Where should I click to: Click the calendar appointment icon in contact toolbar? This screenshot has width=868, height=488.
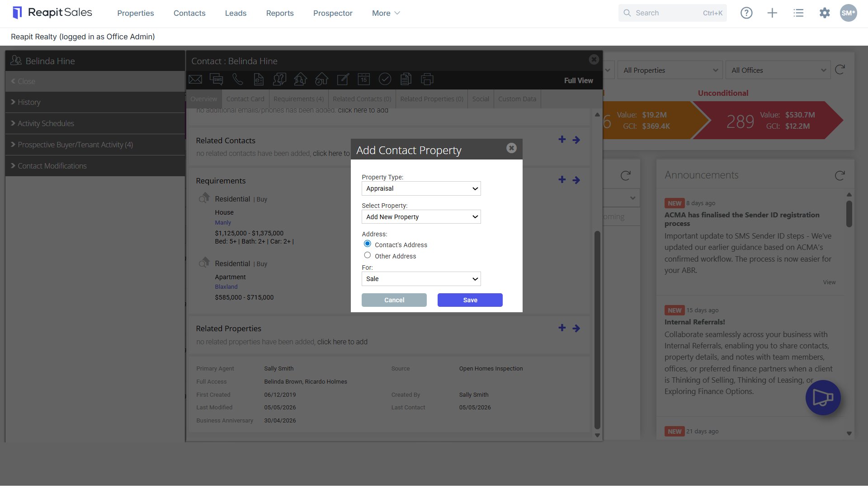(x=364, y=80)
